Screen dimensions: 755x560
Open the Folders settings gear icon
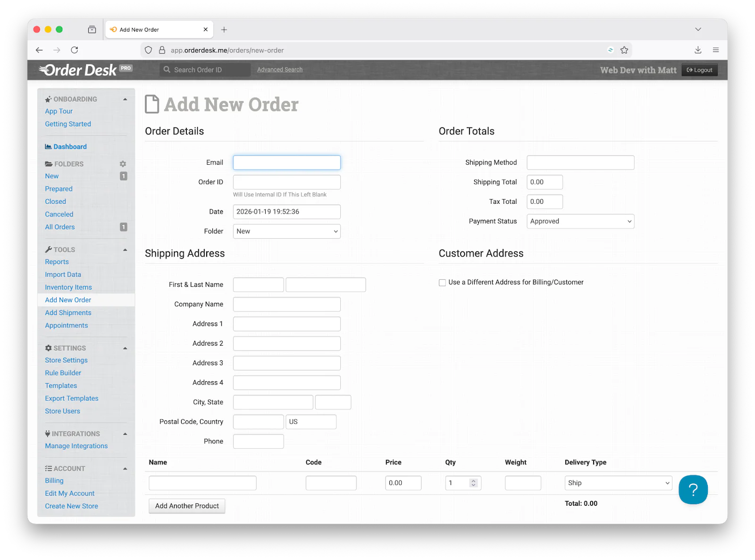[x=123, y=164]
